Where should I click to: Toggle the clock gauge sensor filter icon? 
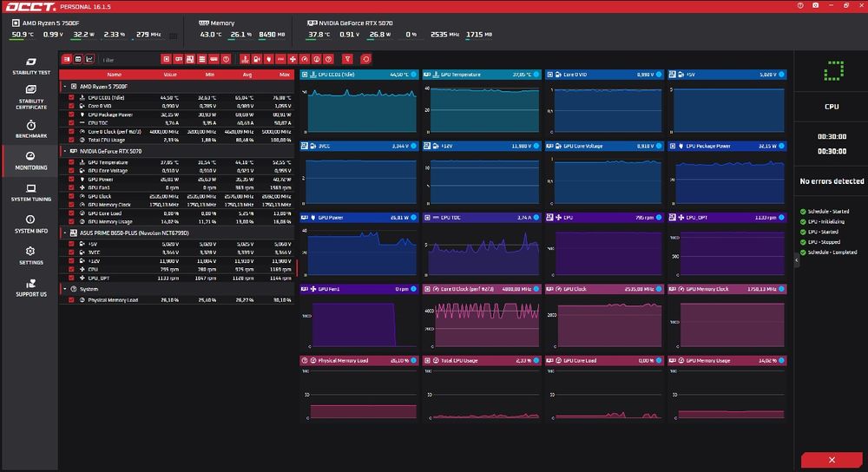(x=305, y=59)
